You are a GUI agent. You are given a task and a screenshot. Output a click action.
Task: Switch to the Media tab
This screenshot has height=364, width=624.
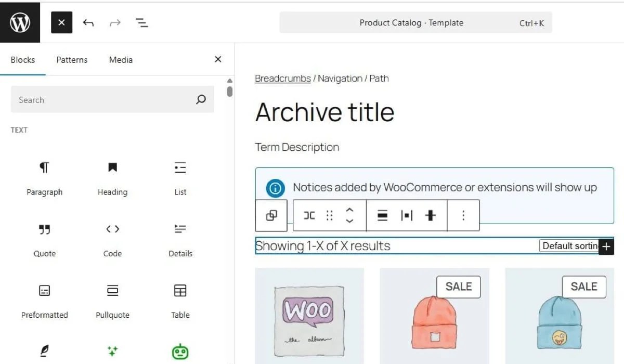click(120, 59)
